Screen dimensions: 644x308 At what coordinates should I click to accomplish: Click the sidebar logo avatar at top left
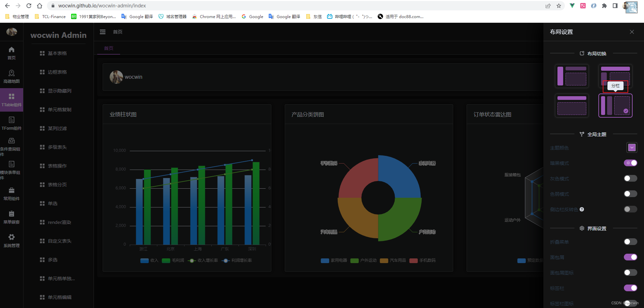click(x=12, y=32)
